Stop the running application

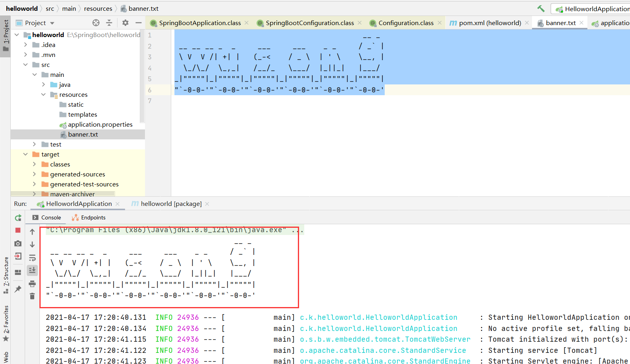coord(18,230)
